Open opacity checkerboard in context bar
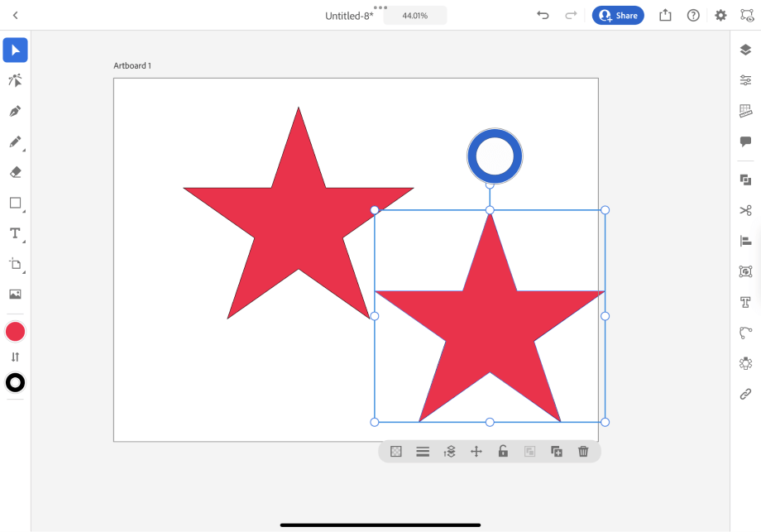The height and width of the screenshot is (532, 761). click(x=396, y=452)
